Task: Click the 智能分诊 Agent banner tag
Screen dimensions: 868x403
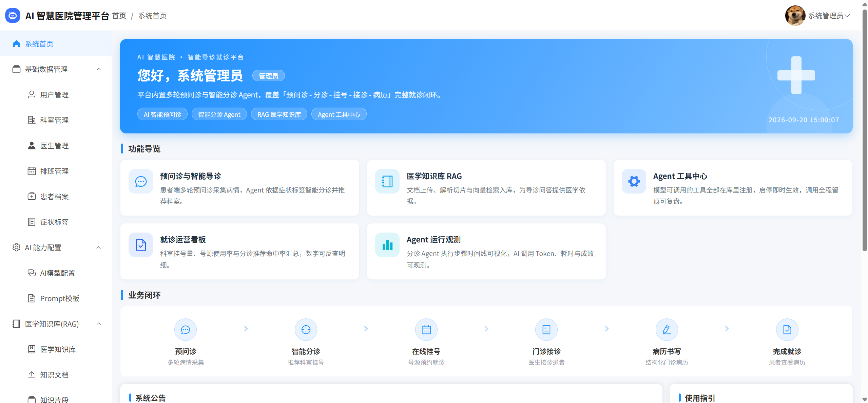Action: coord(219,114)
